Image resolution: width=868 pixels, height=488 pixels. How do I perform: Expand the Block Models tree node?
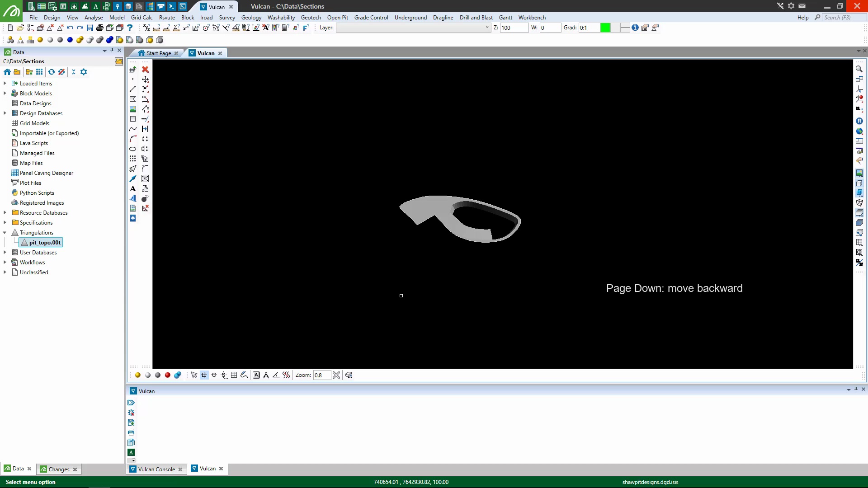5,94
